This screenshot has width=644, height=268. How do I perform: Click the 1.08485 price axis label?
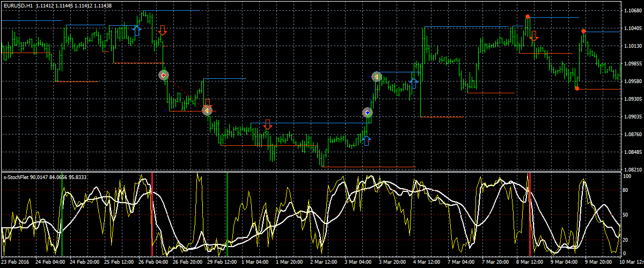[x=632, y=152]
